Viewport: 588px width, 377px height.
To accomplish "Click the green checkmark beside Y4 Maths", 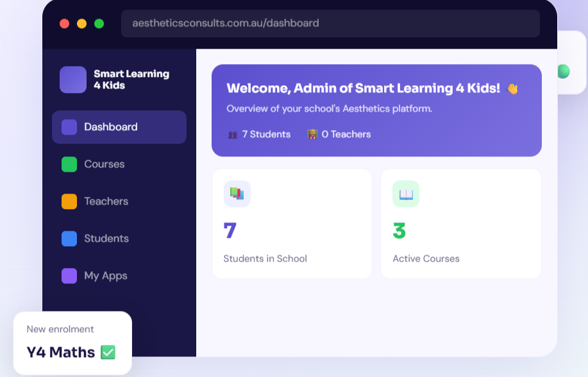I will [108, 352].
